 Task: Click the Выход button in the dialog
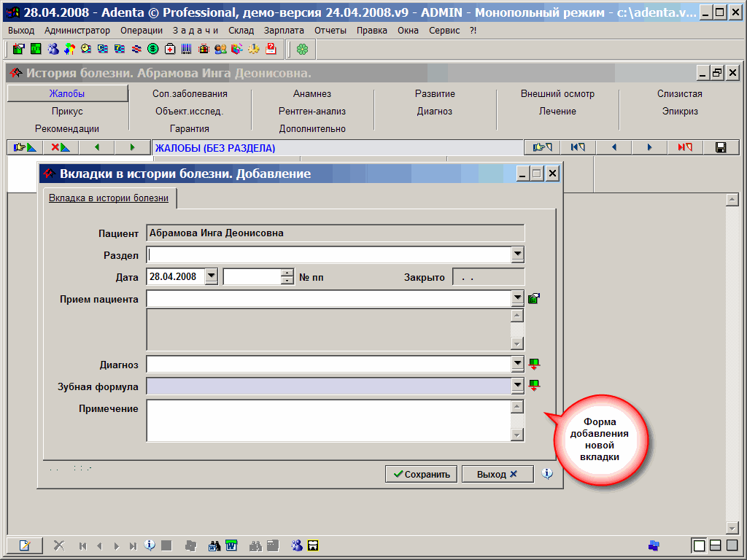497,474
